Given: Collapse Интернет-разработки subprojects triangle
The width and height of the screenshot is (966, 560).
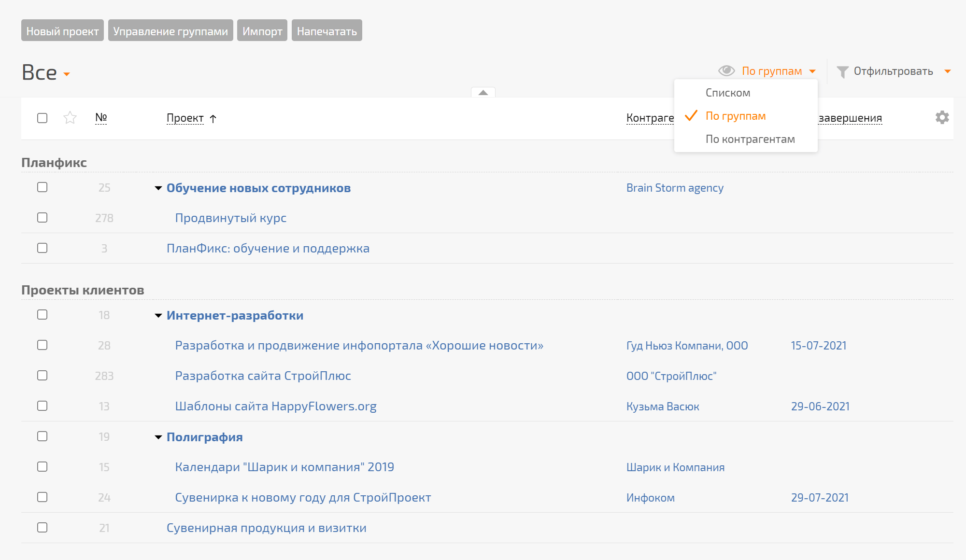Looking at the screenshot, I should (x=158, y=316).
